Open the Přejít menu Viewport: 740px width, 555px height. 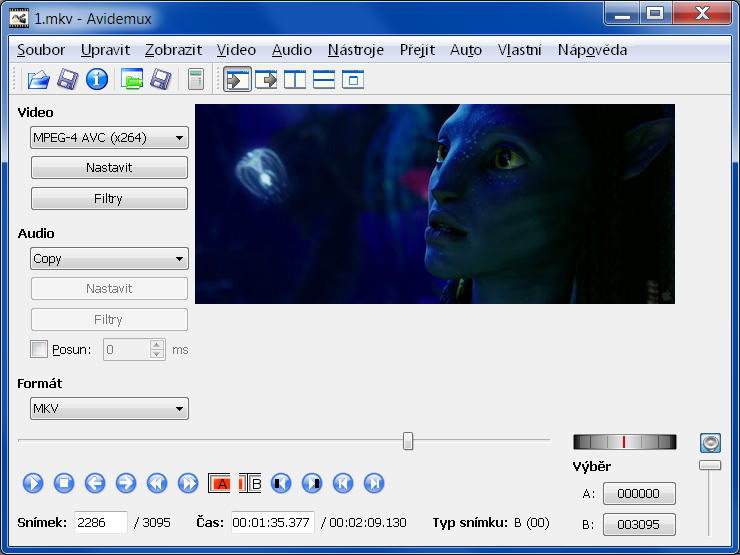(417, 50)
